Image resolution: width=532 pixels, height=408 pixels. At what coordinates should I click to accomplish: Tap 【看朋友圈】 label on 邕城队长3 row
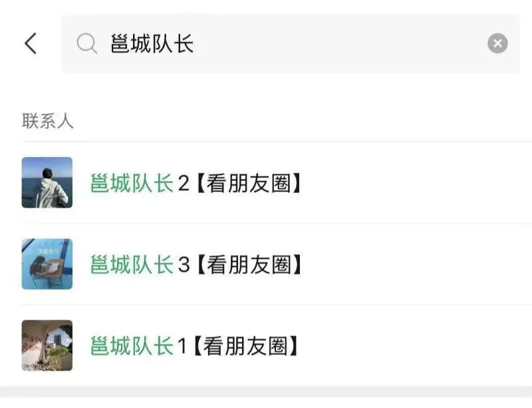[249, 265]
